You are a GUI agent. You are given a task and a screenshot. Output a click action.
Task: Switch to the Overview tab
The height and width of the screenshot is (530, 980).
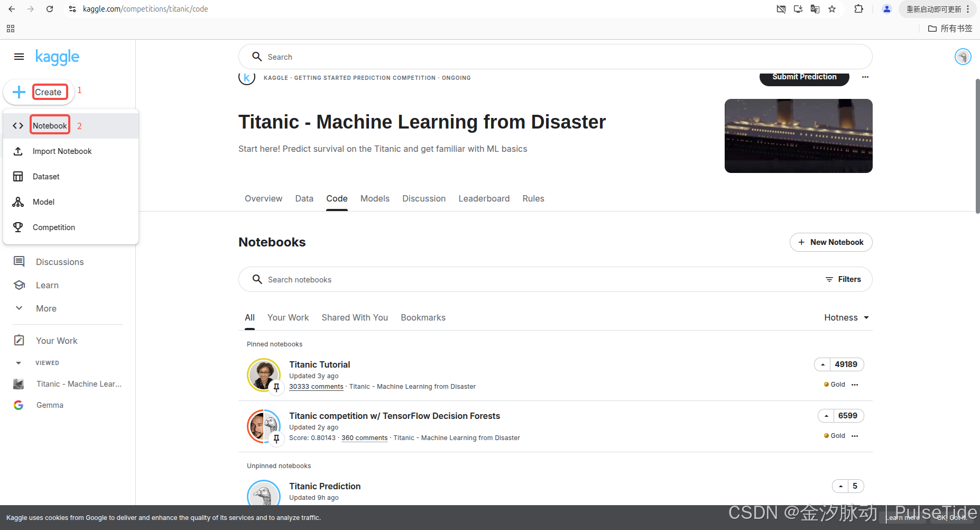(x=263, y=198)
